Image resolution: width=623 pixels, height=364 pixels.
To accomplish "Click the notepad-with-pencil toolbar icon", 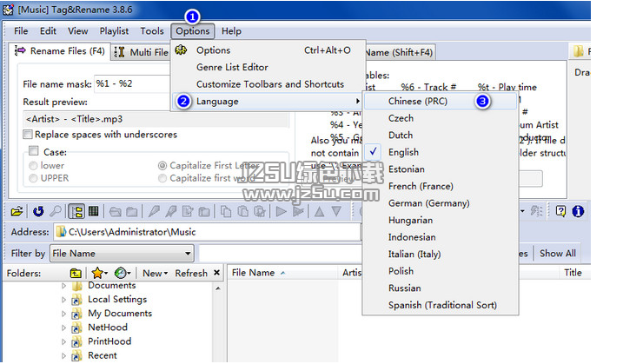I will click(187, 211).
